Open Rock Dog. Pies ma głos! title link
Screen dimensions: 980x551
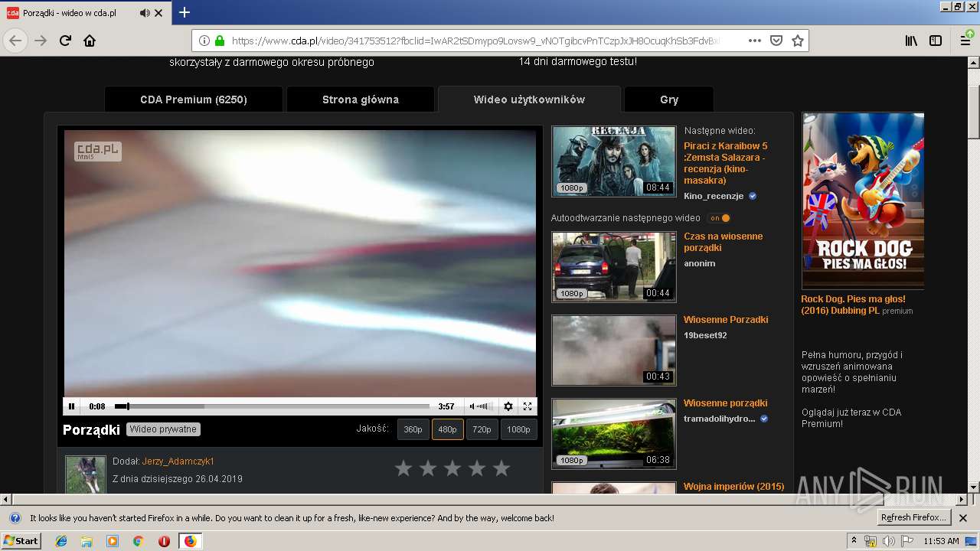(853, 305)
